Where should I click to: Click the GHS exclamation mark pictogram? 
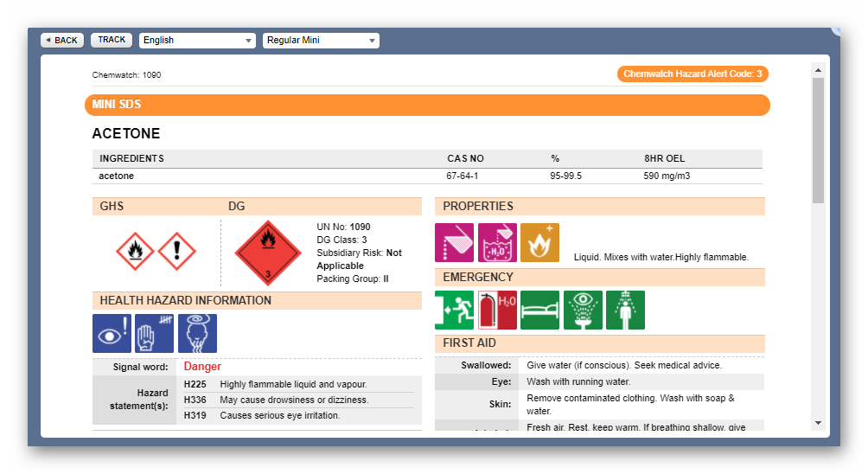177,252
